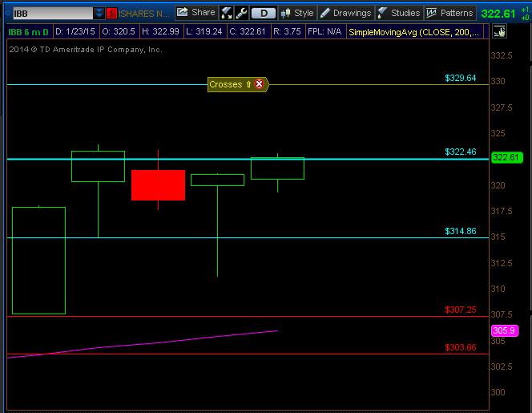532x413 pixels.
Task: Click the L: 319.24 low value
Action: [204, 31]
